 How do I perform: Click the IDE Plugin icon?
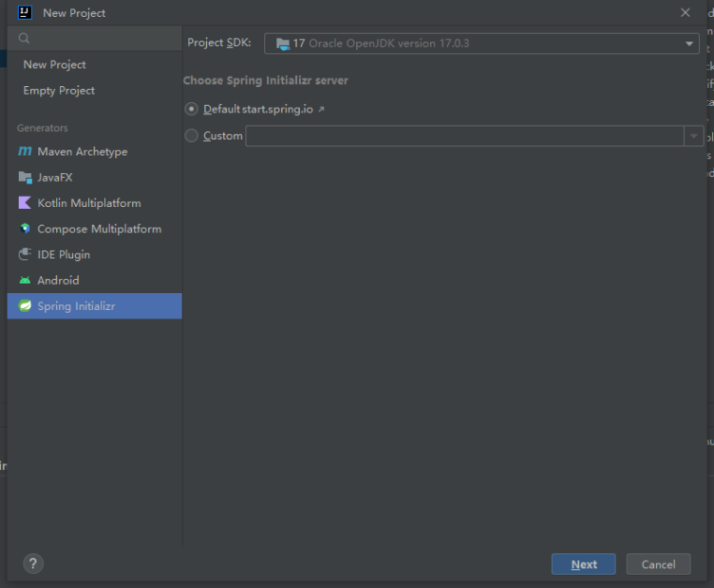(x=25, y=255)
